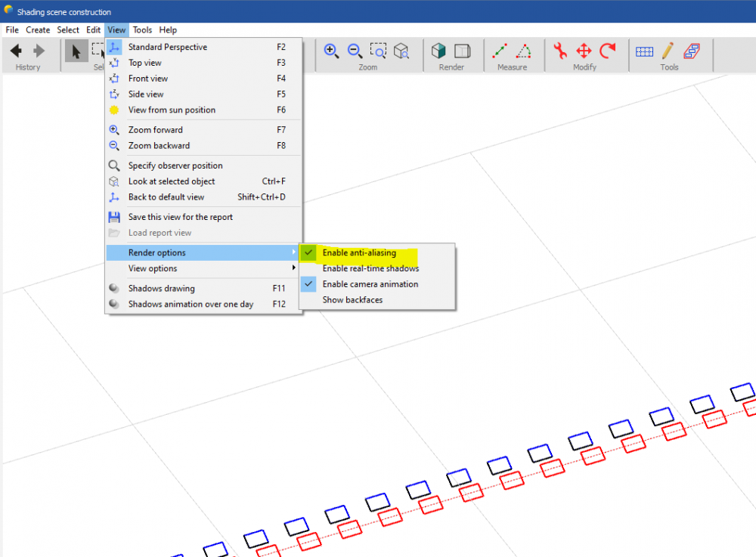Screen dimensions: 756x557
Task: Toggle the Show backfaces option
Action: click(352, 300)
